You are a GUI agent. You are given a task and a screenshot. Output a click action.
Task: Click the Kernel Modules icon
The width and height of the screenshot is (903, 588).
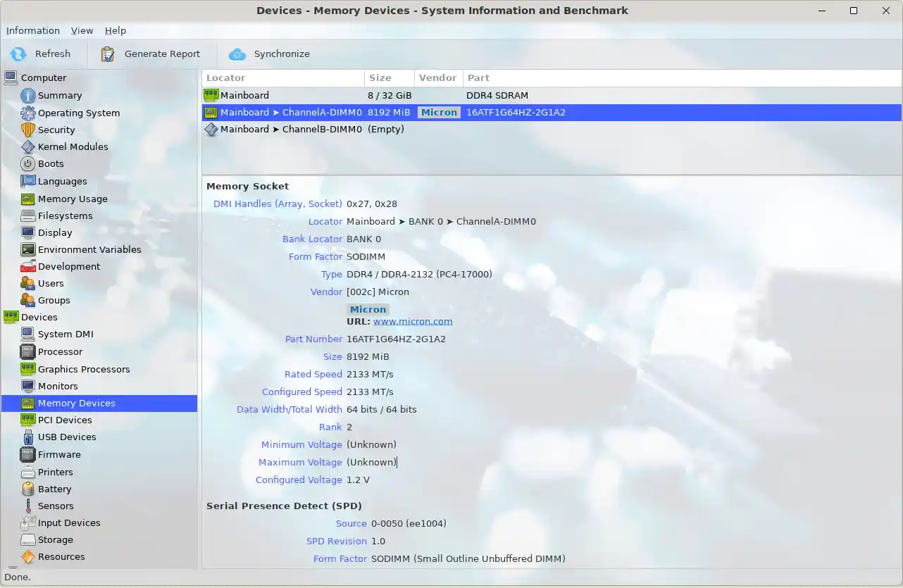tap(28, 146)
